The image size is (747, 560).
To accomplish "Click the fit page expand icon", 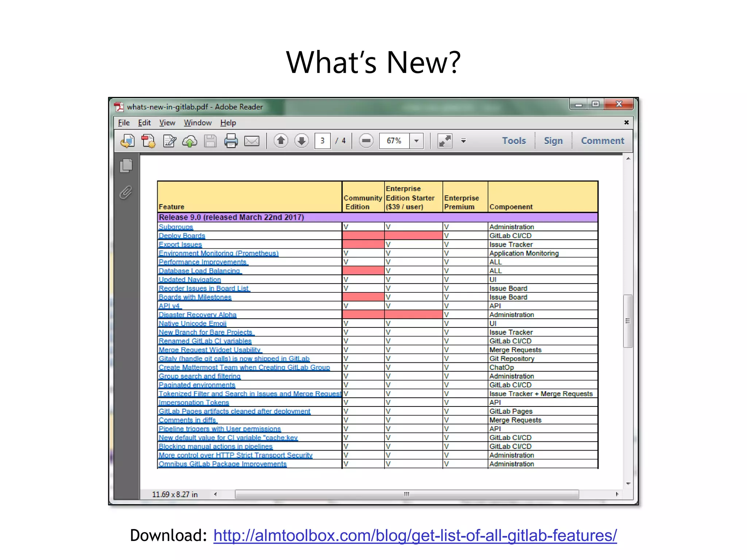I will [445, 141].
